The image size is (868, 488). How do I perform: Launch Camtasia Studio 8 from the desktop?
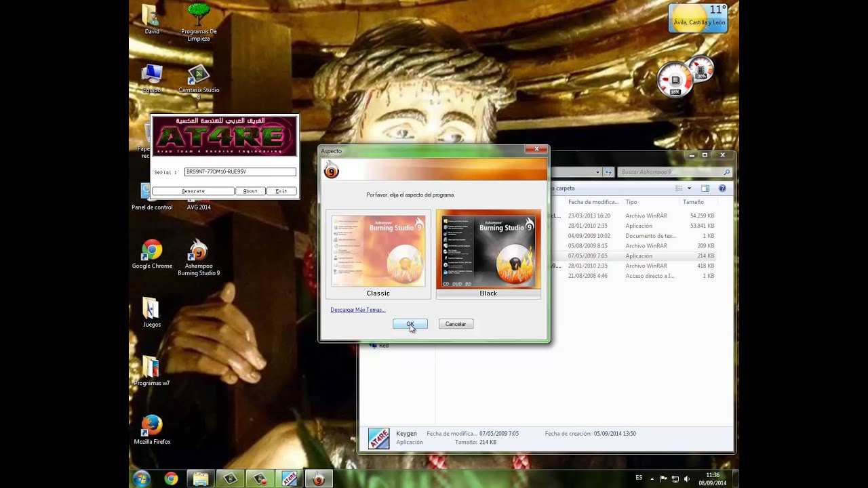199,82
